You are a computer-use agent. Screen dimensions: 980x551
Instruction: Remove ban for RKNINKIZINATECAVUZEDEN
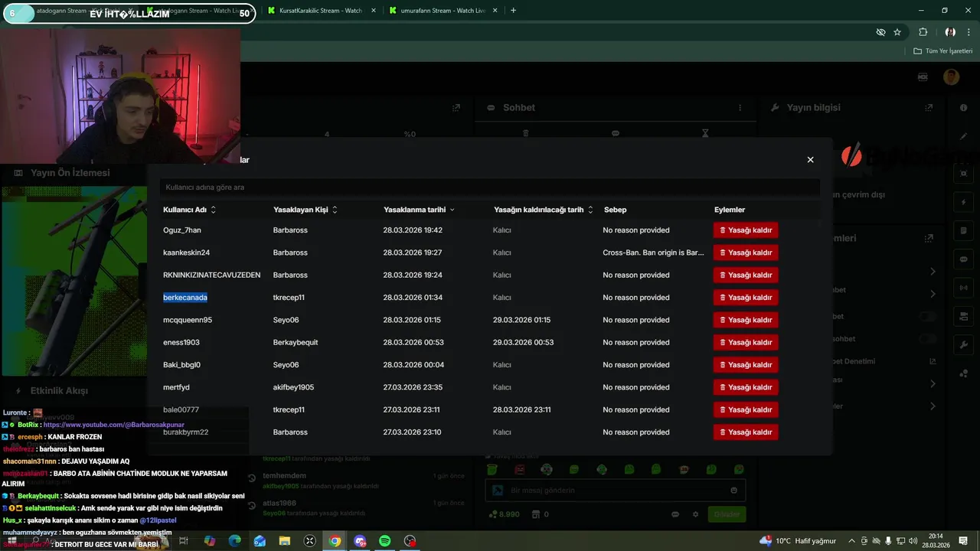746,275
